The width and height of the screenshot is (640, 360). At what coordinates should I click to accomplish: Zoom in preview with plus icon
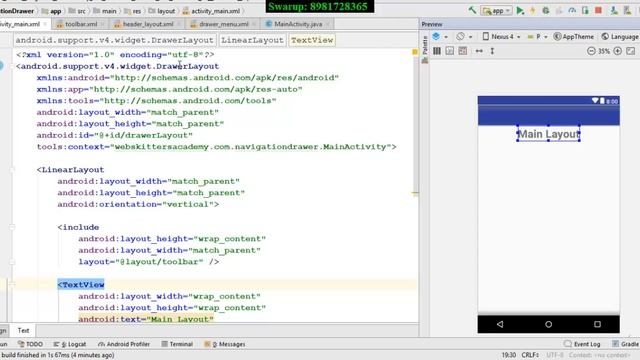(618, 51)
